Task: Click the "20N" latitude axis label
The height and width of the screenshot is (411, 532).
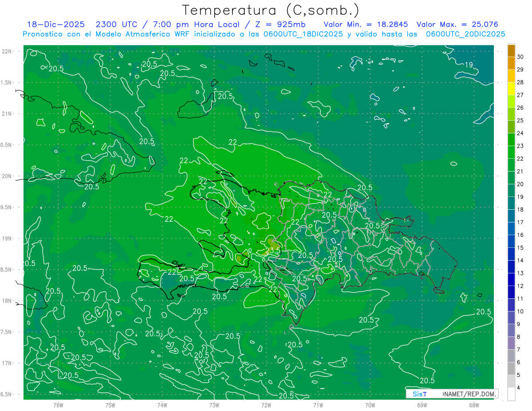Action: (x=7, y=176)
